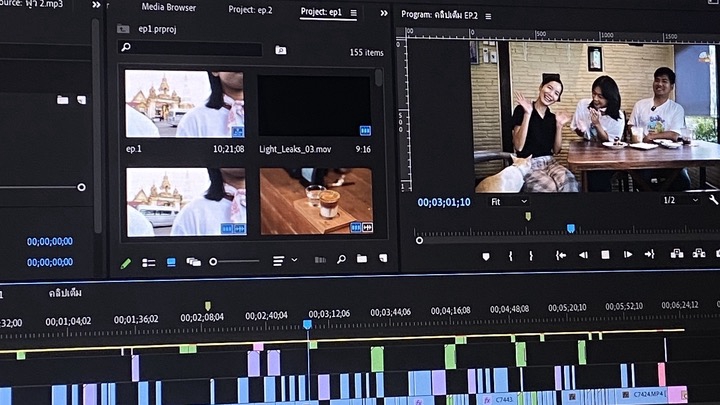Image resolution: width=720 pixels, height=405 pixels.
Task: Click the Add Marker button in Program monitor
Action: point(486,255)
